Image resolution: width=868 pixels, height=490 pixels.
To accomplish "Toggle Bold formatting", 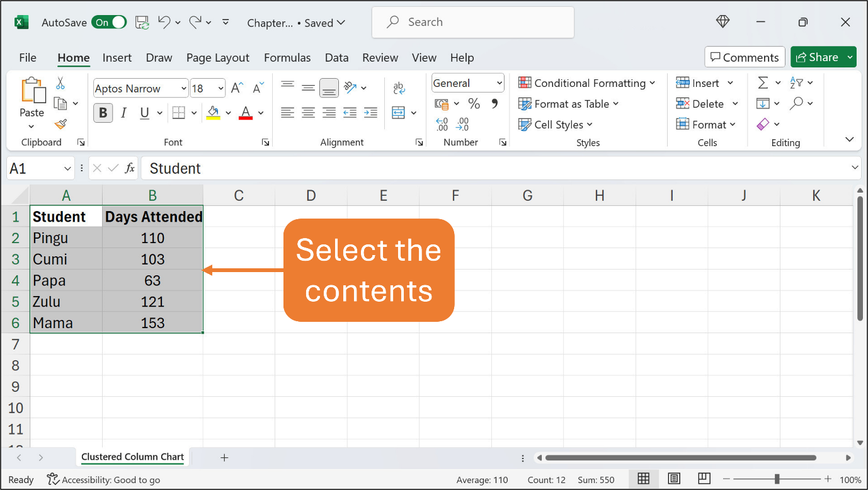I will (x=103, y=113).
